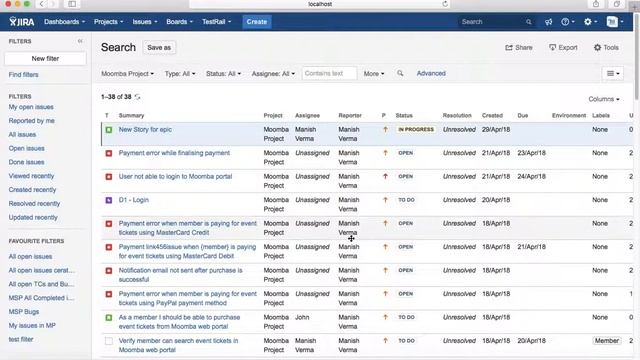Open the view layout switcher icon
640x360 pixels.
tap(613, 73)
